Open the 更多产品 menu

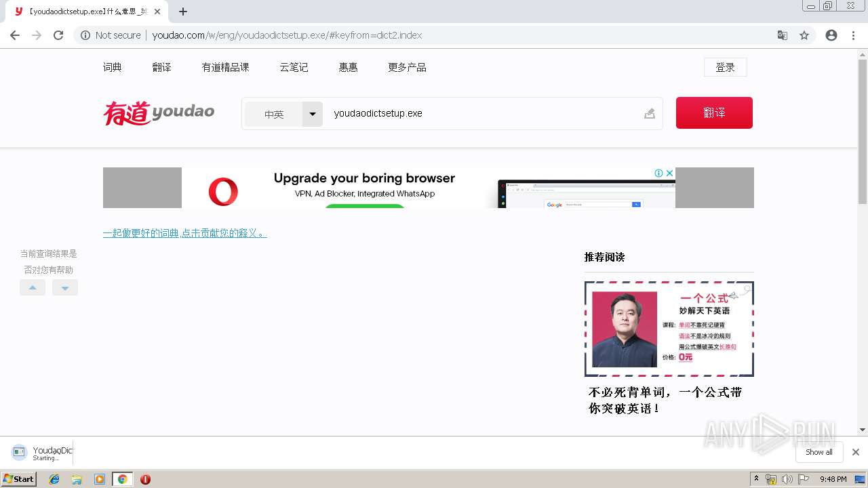[407, 67]
